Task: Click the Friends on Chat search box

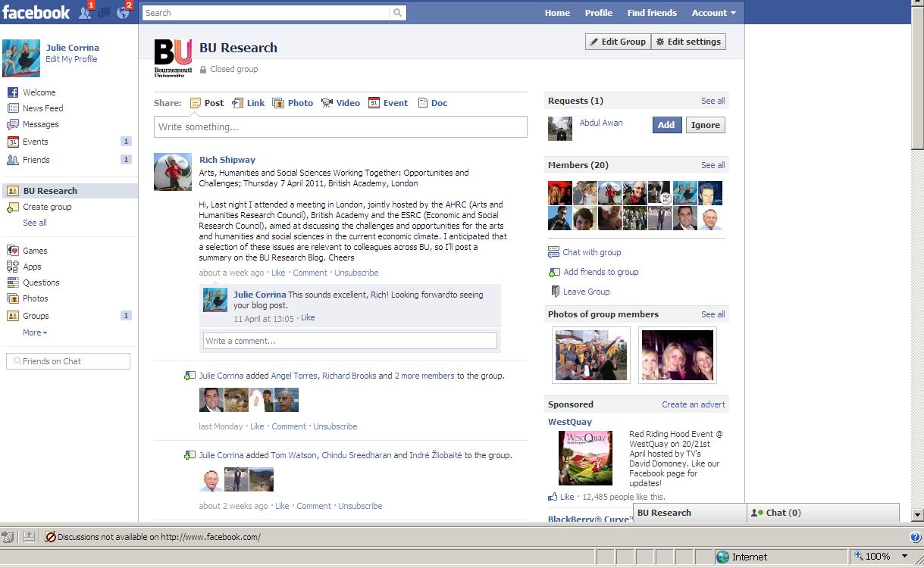Action: [x=68, y=361]
